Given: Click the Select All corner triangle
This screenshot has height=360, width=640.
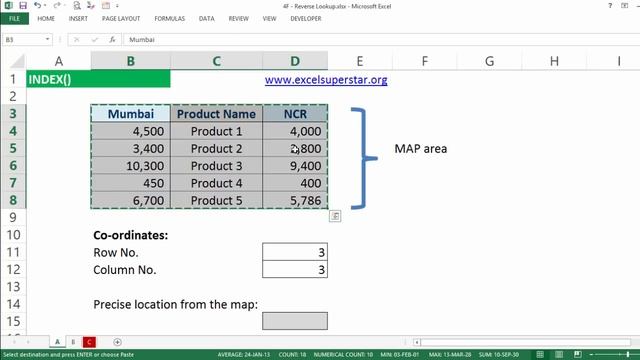Looking at the screenshot, I should [x=18, y=61].
